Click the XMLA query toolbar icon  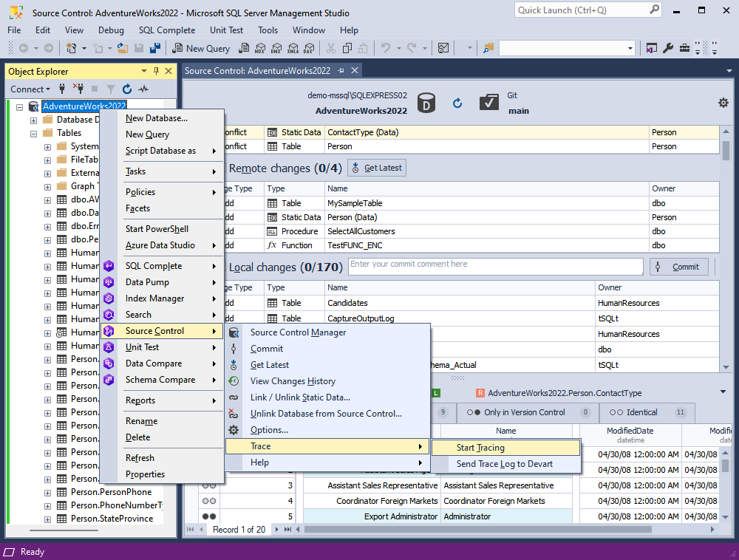click(293, 48)
